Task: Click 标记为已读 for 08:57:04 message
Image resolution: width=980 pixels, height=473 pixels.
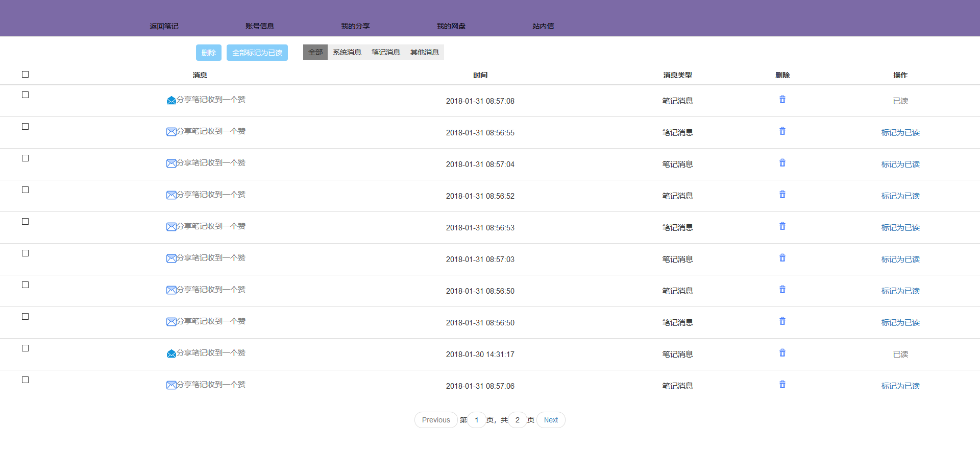Action: click(900, 164)
